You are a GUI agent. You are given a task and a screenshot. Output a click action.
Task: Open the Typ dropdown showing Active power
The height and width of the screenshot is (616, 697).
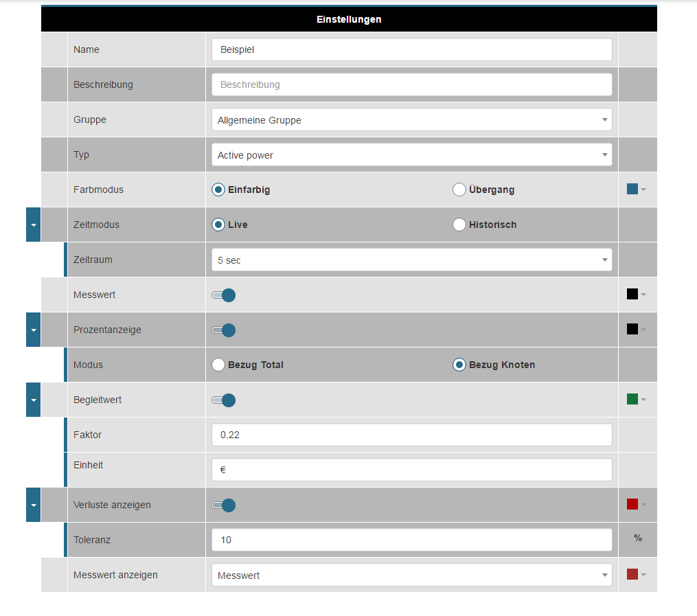[411, 155]
